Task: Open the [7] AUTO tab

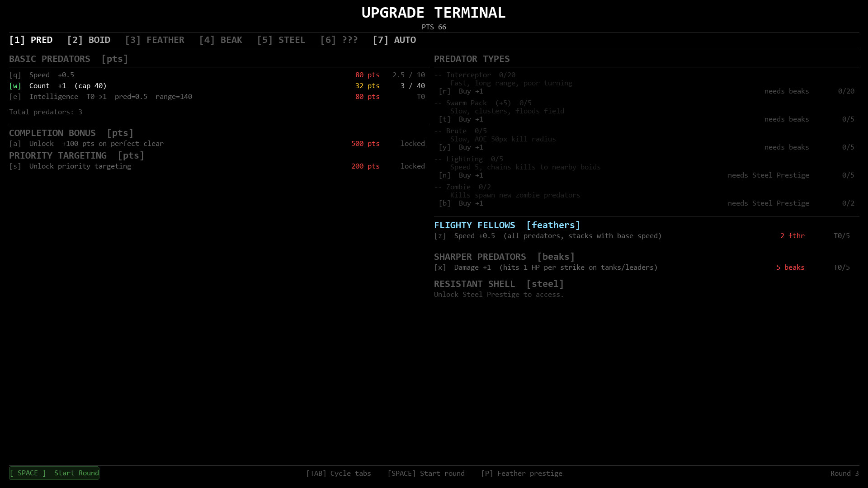Action: (x=394, y=40)
